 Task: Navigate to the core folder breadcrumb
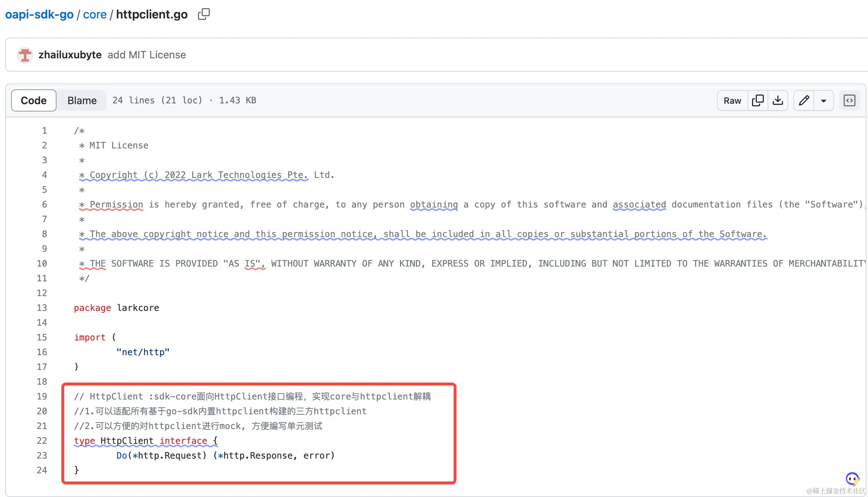click(x=95, y=14)
